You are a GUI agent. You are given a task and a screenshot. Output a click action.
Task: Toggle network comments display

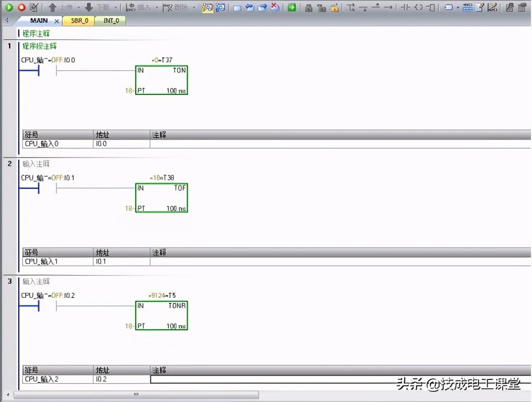click(x=493, y=7)
